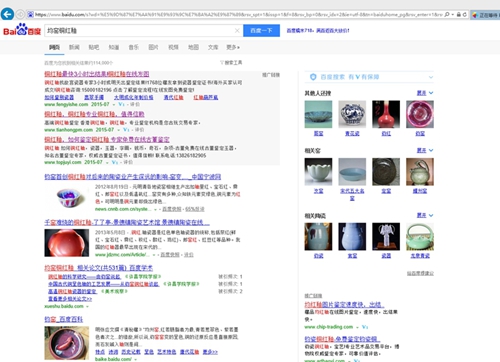This screenshot has width=500, height=362.
Task: Click the V1 badge beside www.fengyishe.com
Action: pos(121,104)
